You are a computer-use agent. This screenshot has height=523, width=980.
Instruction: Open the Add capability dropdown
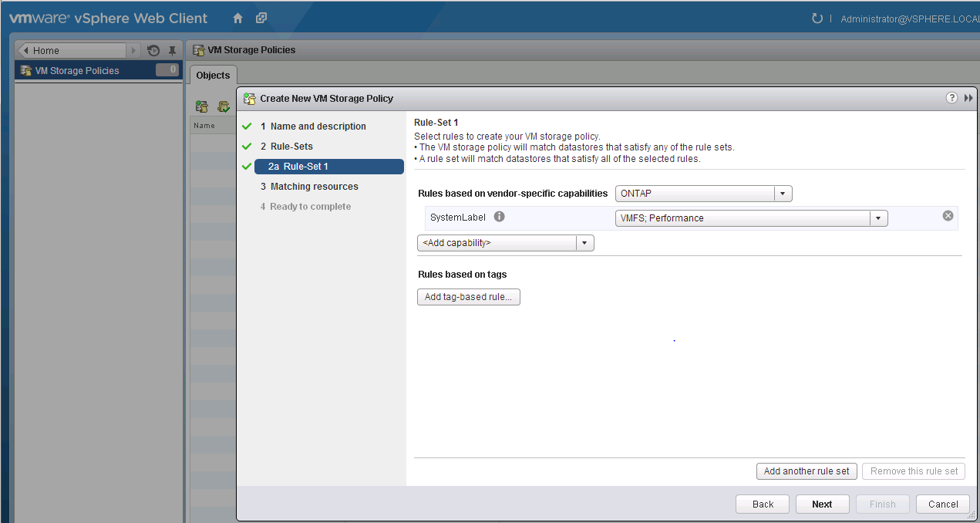506,243
